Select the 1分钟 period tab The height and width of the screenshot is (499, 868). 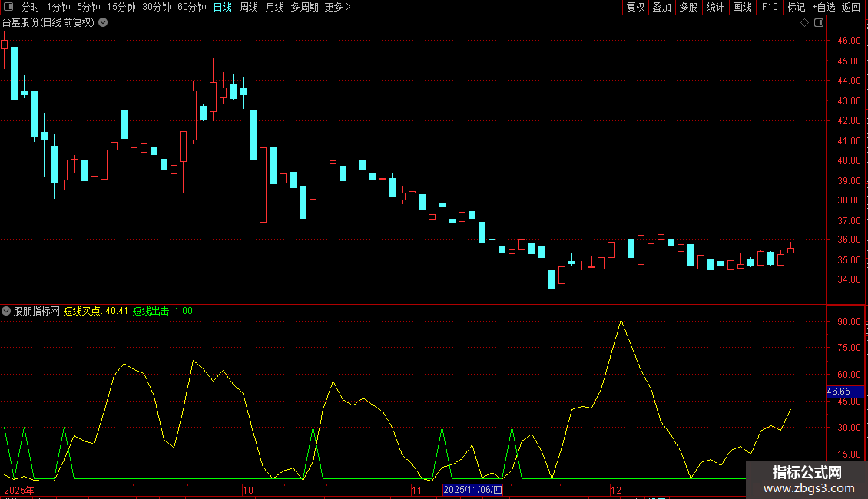tap(58, 7)
